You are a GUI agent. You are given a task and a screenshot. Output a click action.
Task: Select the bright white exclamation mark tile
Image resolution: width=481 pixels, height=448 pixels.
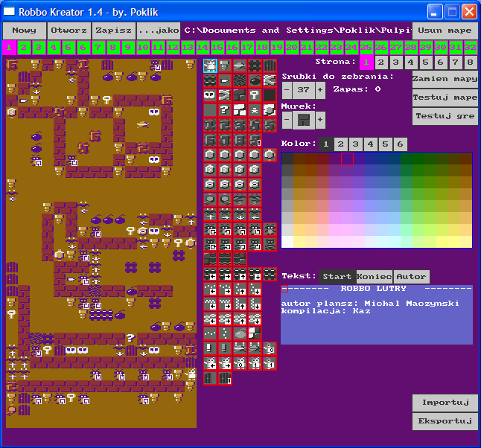[210, 348]
